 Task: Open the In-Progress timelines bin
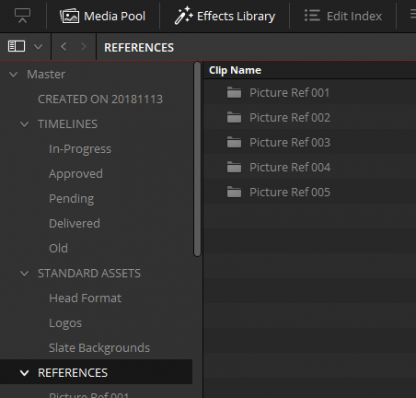pyautogui.click(x=80, y=149)
